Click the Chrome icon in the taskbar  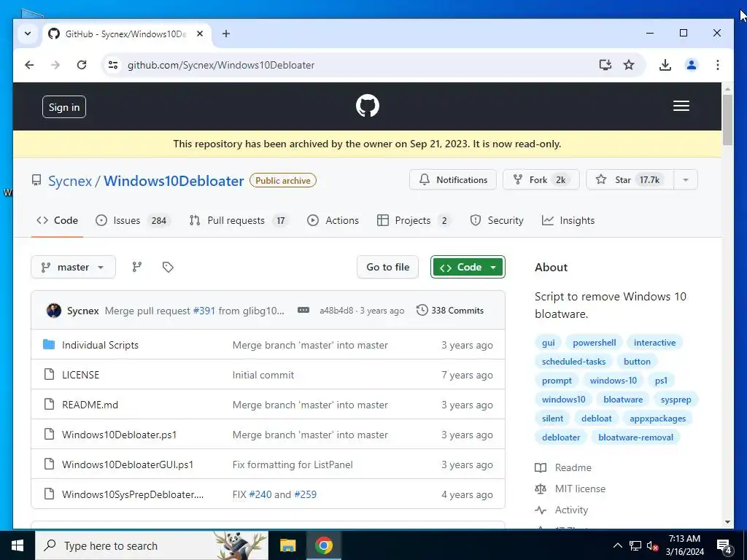(323, 545)
